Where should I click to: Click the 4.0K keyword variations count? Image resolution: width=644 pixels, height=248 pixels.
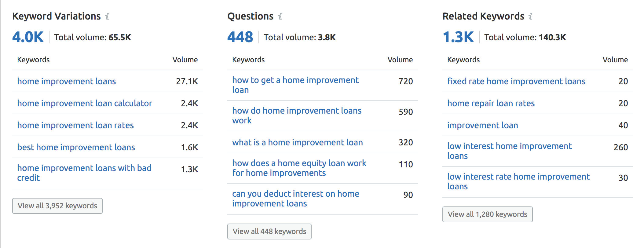coord(28,37)
